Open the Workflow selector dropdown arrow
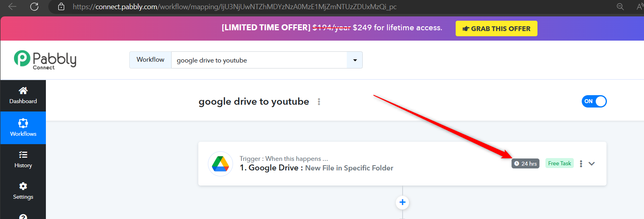644x219 pixels. [x=355, y=60]
